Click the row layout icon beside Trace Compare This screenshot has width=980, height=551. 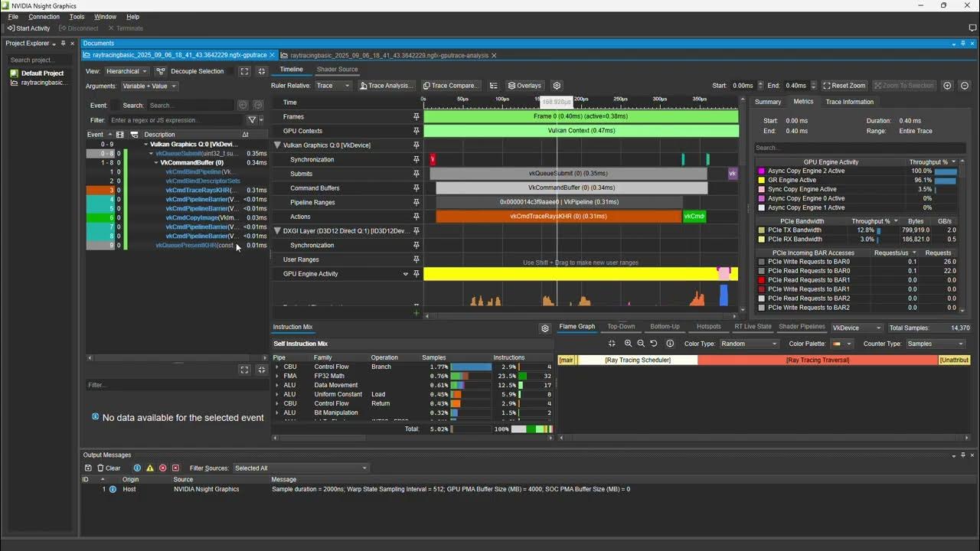pyautogui.click(x=494, y=86)
